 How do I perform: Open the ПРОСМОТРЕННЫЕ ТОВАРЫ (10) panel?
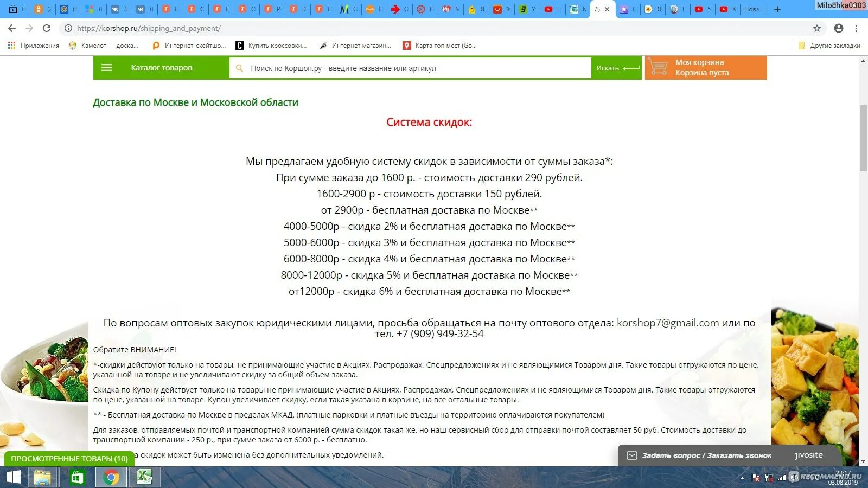[x=69, y=459]
